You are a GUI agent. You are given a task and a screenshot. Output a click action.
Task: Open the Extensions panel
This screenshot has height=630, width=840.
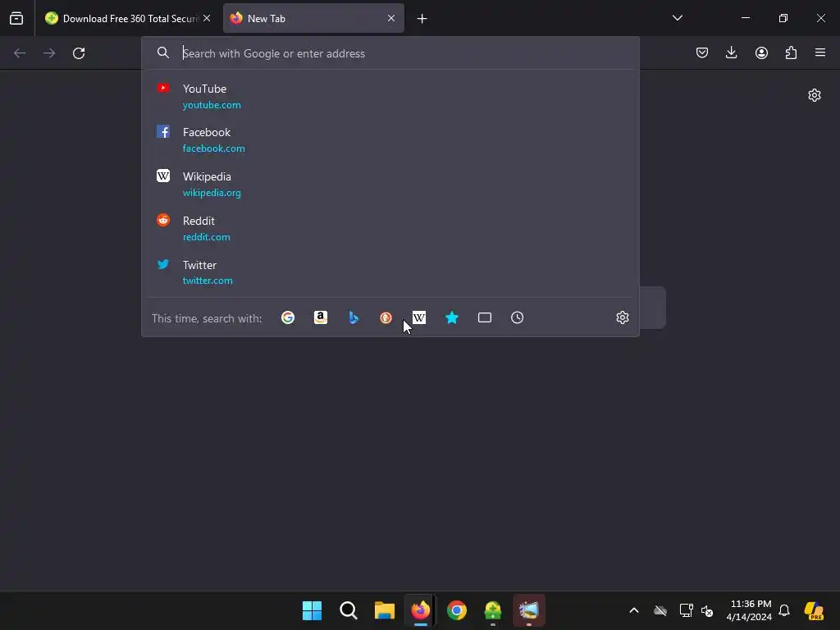pos(791,52)
